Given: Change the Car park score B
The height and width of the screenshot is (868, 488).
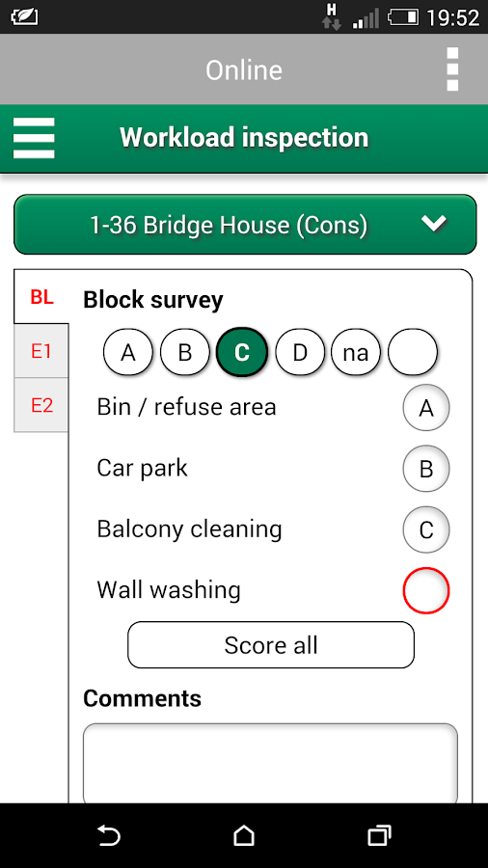Looking at the screenshot, I should 426,469.
